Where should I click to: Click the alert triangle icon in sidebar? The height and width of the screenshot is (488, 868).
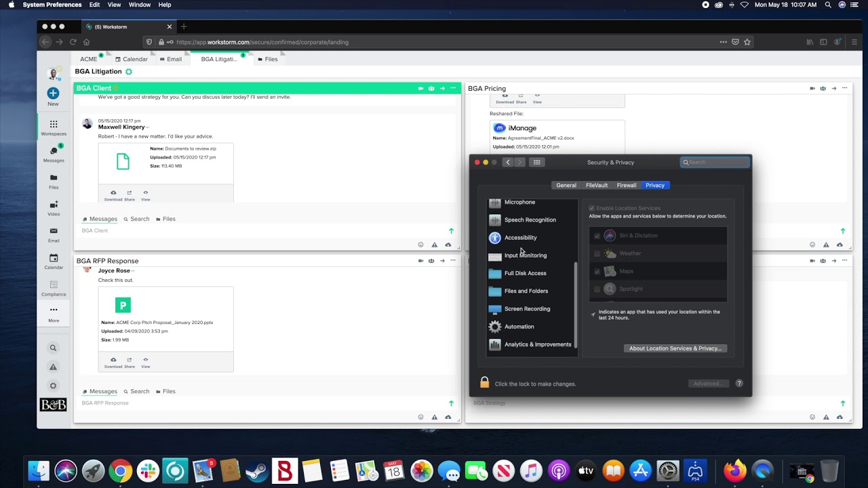pos(53,367)
